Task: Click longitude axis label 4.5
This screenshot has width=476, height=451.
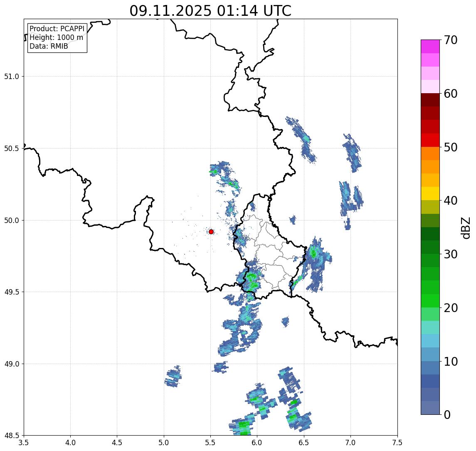Action: [117, 443]
